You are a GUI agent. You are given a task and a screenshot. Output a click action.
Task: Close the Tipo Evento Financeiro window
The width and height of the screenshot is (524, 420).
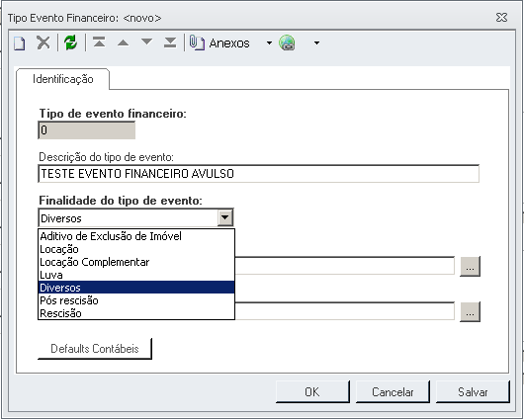501,18
